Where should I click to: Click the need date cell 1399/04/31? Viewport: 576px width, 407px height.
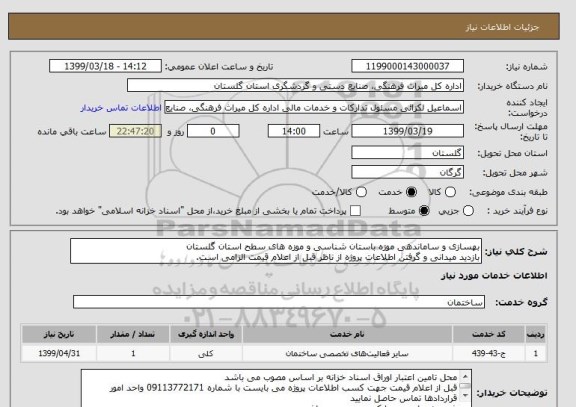pyautogui.click(x=59, y=353)
